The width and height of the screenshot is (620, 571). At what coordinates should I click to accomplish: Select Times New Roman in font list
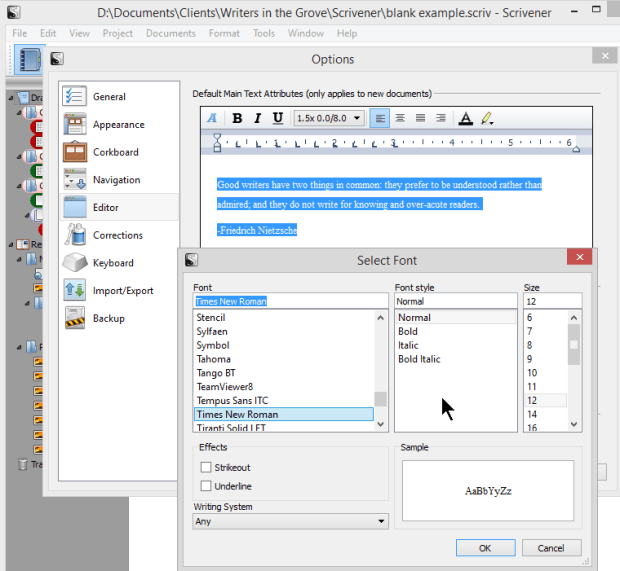coord(284,414)
